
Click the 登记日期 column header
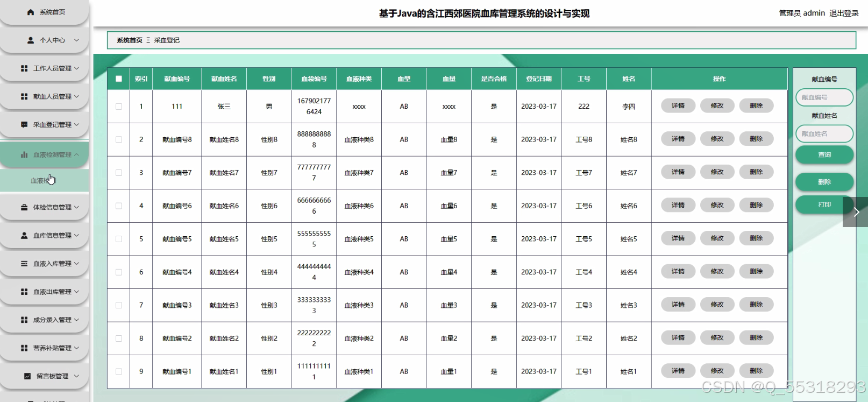(x=539, y=79)
